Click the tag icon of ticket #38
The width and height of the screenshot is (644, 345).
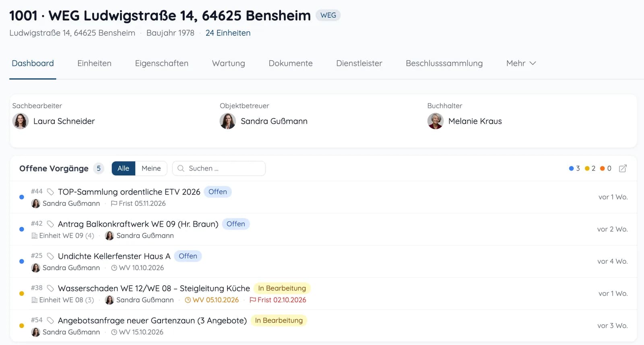click(50, 288)
